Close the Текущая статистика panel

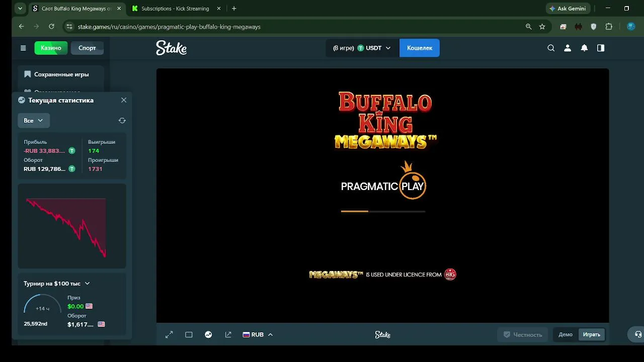click(x=124, y=100)
